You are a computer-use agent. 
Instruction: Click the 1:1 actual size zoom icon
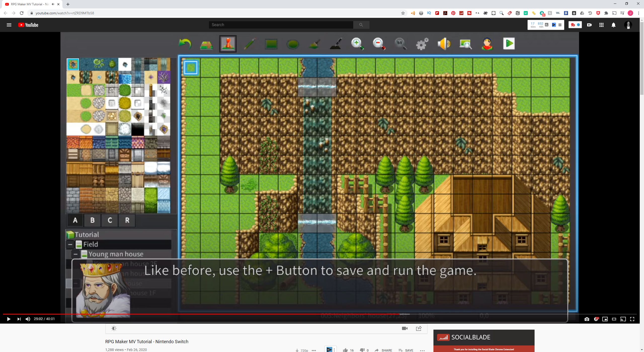pos(400,44)
